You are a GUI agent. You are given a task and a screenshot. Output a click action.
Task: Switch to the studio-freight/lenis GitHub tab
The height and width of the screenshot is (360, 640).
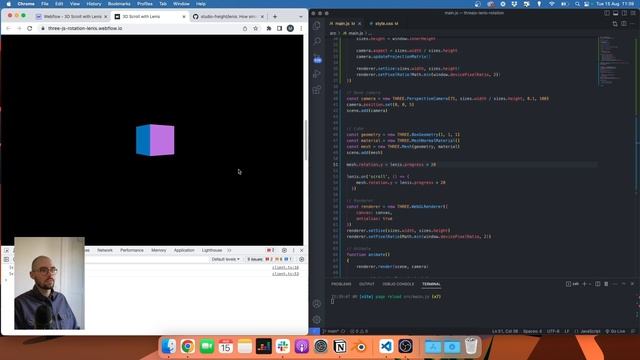coord(227,17)
